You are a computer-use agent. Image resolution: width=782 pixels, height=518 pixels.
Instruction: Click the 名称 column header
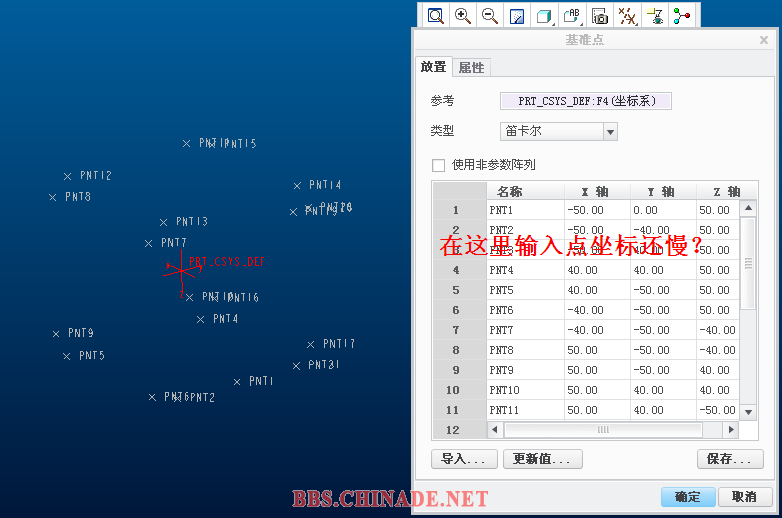coord(525,191)
